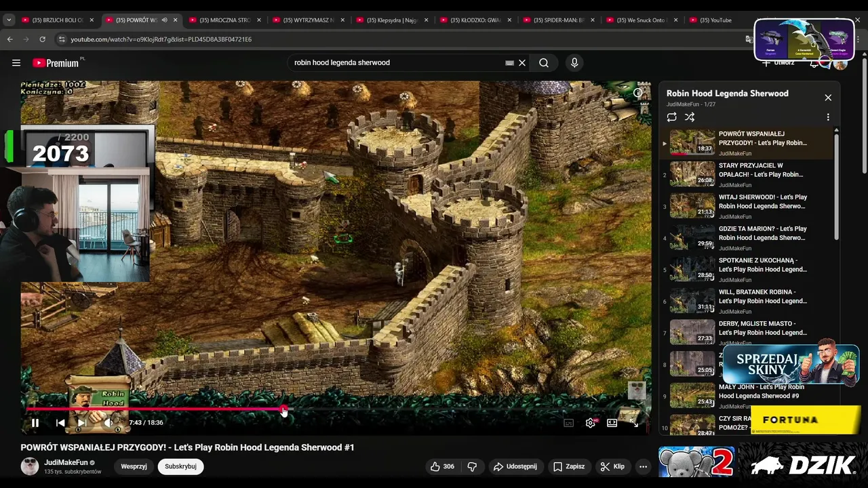This screenshot has height=488, width=868.
Task: Skip to previous video in playlist
Action: pyautogui.click(x=60, y=422)
